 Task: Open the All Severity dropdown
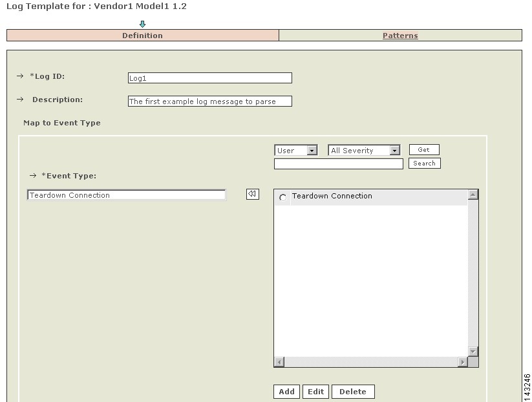(x=364, y=151)
